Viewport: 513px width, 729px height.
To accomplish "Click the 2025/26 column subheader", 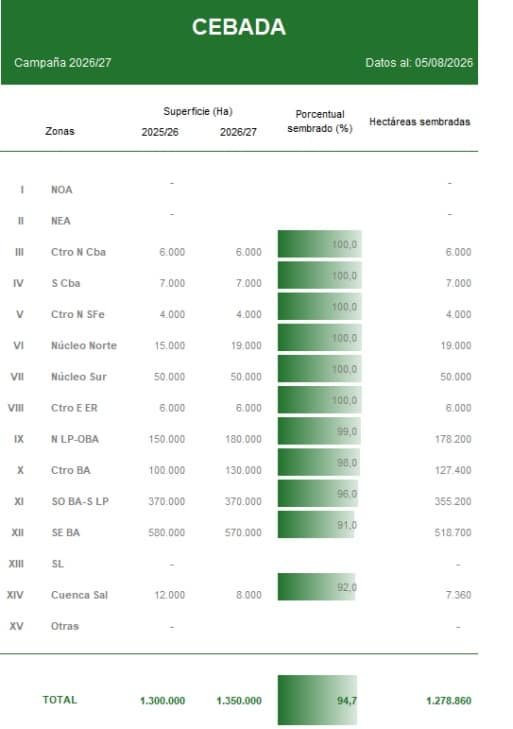I will [x=160, y=132].
